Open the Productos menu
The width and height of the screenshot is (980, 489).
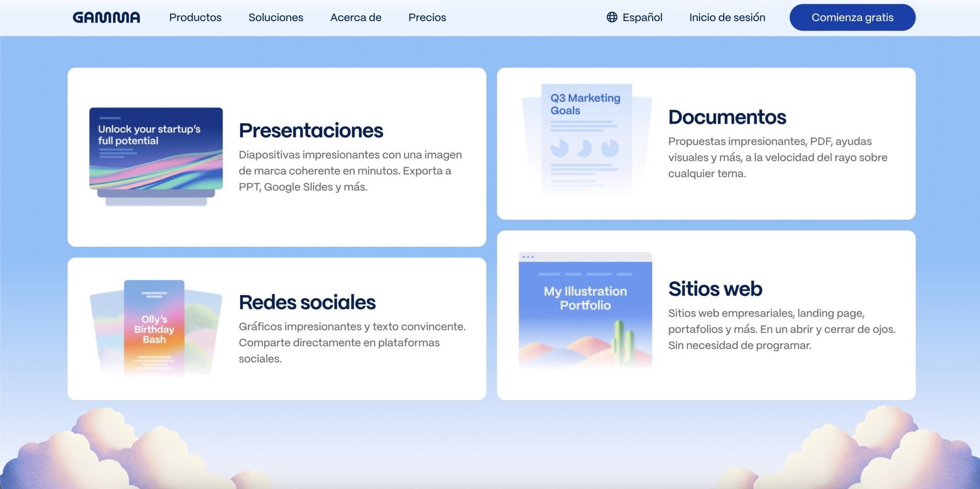pyautogui.click(x=195, y=17)
